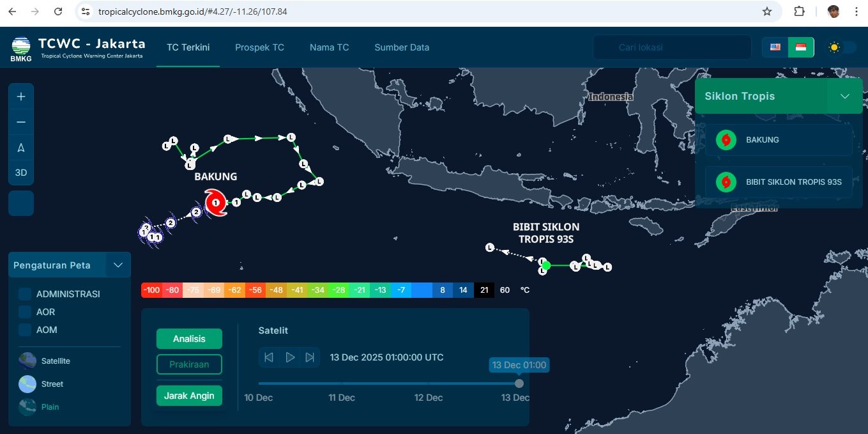Select the US flag language button
868x434 pixels.
(775, 47)
